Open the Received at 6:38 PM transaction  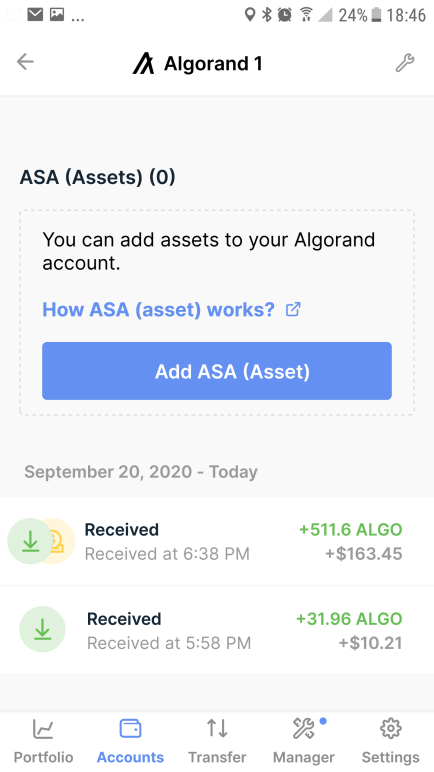(217, 542)
